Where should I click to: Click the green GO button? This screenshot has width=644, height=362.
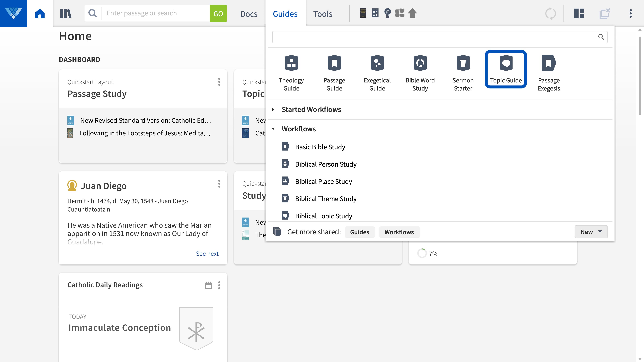coord(218,13)
